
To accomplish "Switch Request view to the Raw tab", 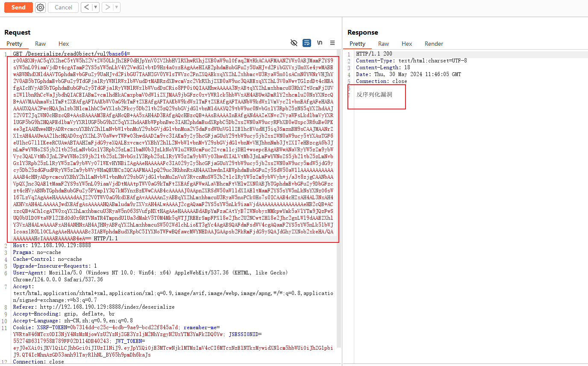I will (41, 44).
